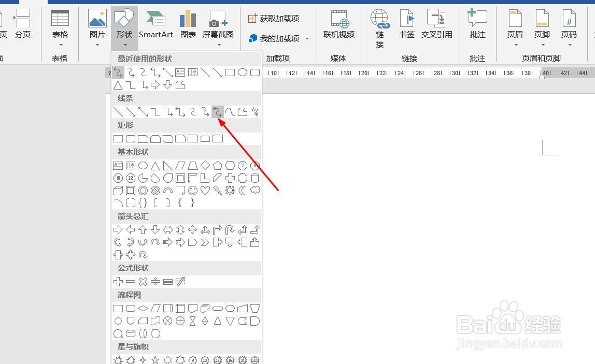The width and height of the screenshot is (595, 364).
Task: Choose the chevron arrow under 箭头总汇
Action: pyautogui.click(x=205, y=242)
